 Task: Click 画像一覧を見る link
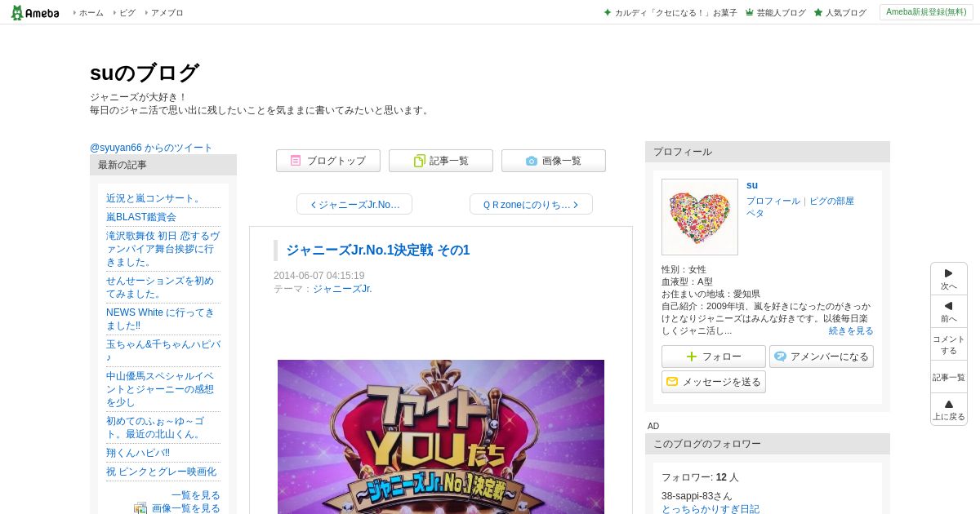pos(186,508)
